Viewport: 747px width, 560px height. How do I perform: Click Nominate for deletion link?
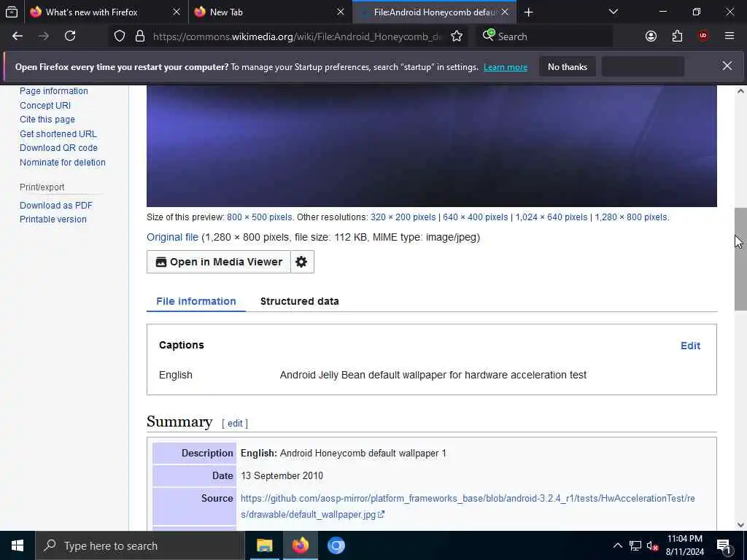tap(63, 163)
